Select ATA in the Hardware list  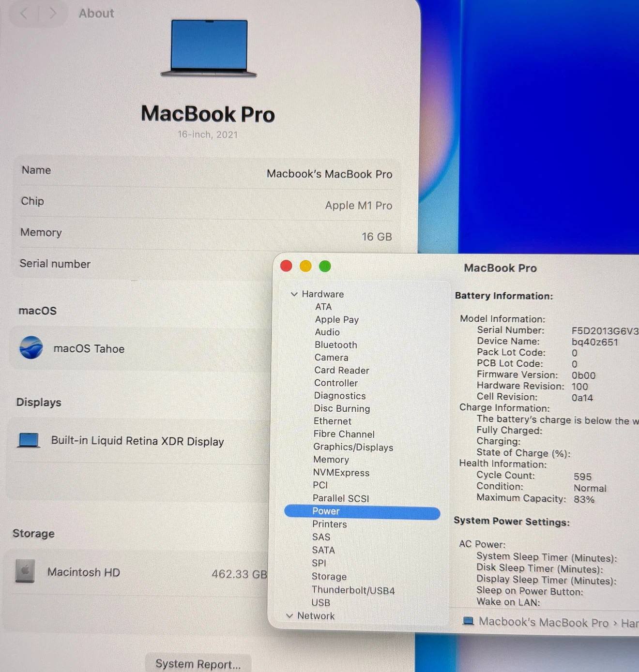[x=323, y=307]
